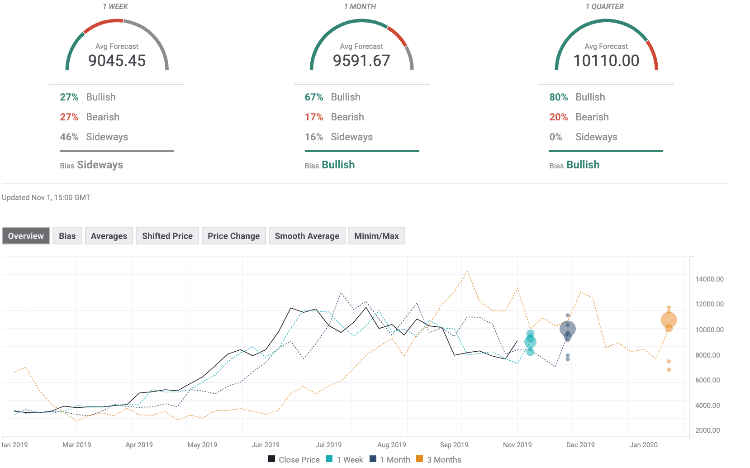The width and height of the screenshot is (750, 468).
Task: Switch to Smooth Average view
Action: pyautogui.click(x=307, y=236)
